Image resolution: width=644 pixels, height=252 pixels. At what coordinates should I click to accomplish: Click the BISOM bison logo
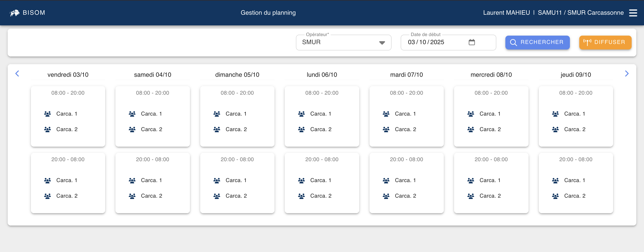tap(14, 13)
